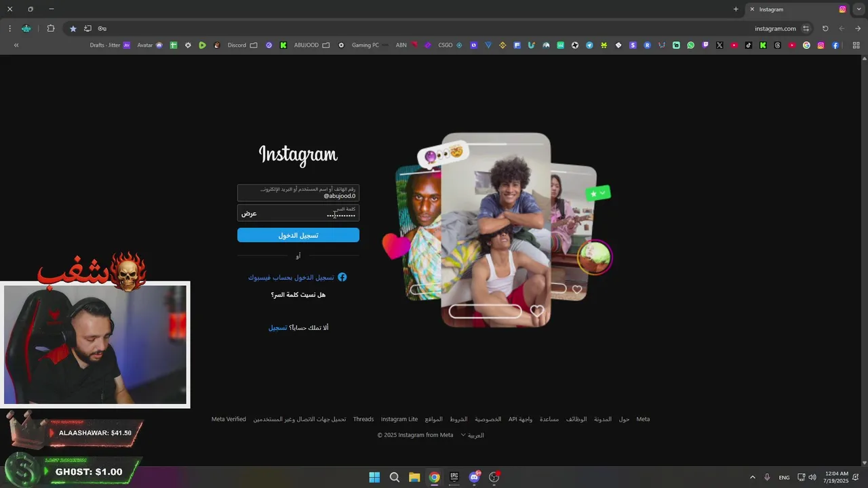Click the password key icon in address bar
The width and height of the screenshot is (868, 488).
[x=102, y=28]
